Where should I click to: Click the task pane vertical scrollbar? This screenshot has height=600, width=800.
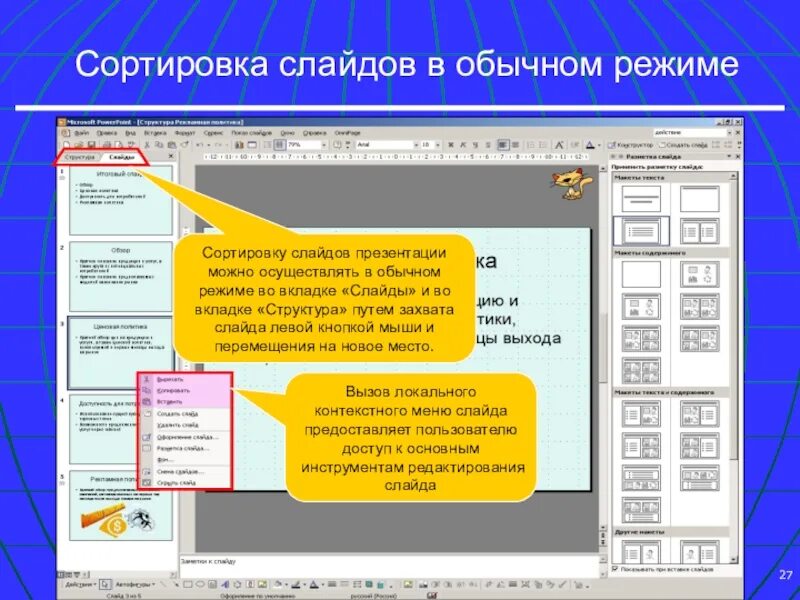(x=734, y=367)
